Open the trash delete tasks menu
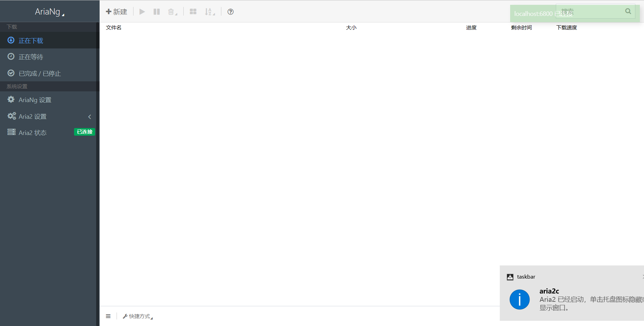Viewport: 644px width, 326px height. click(x=172, y=12)
